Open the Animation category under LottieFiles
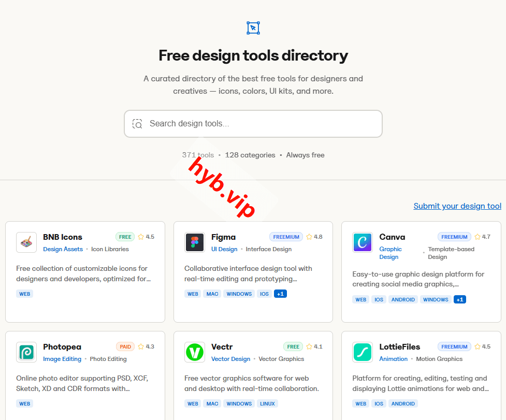The height and width of the screenshot is (420, 506). (x=393, y=358)
